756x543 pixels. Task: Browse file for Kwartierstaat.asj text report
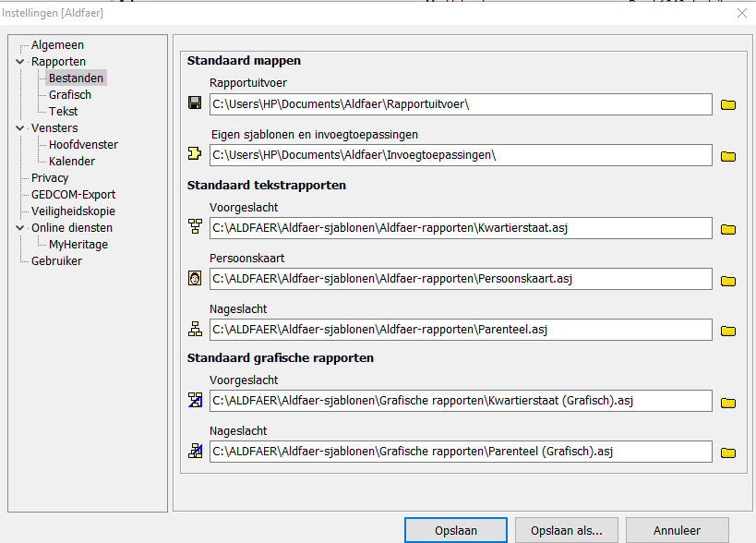(727, 228)
